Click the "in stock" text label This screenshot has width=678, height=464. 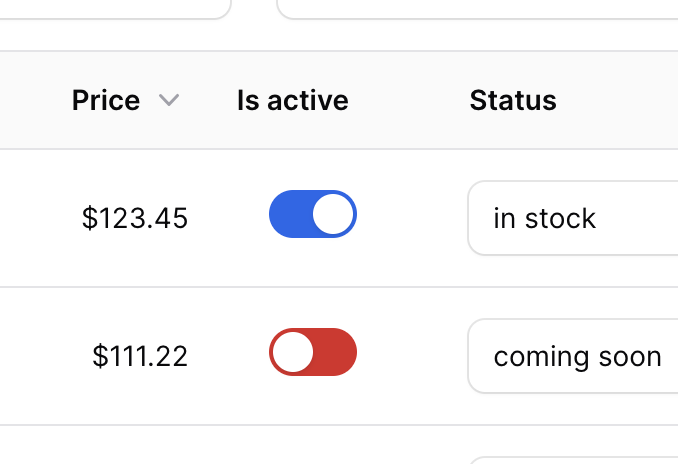tap(545, 218)
